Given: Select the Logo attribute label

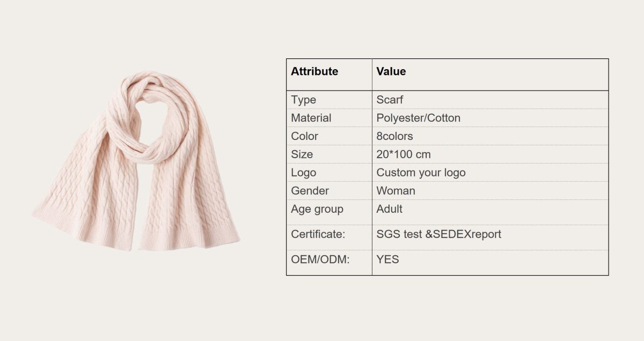Looking at the screenshot, I should point(303,173).
